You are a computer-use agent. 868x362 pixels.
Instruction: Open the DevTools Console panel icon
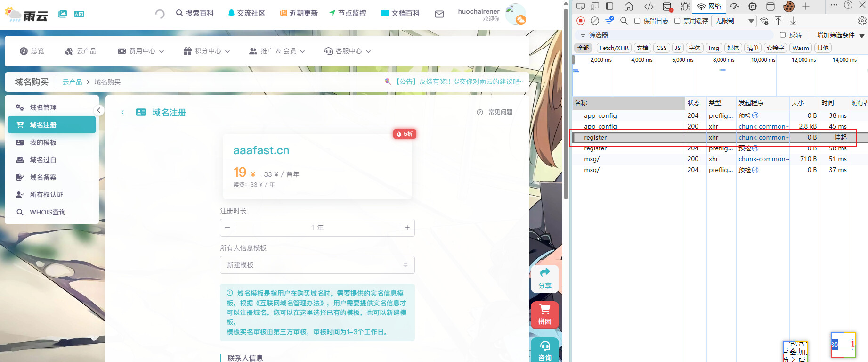pyautogui.click(x=667, y=6)
